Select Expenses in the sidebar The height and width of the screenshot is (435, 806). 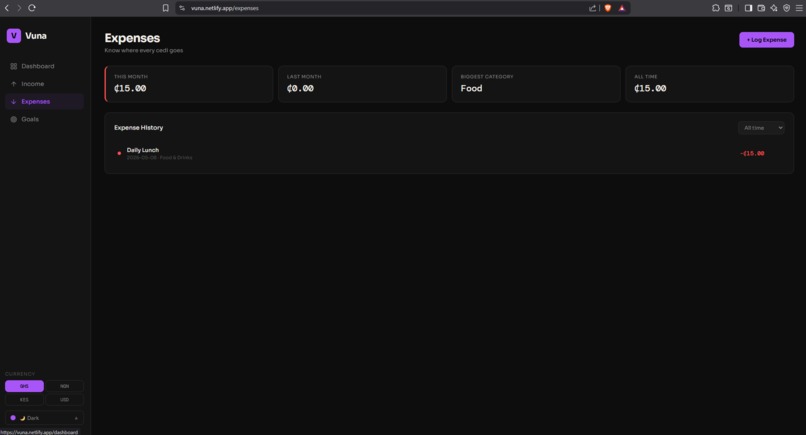(44, 101)
